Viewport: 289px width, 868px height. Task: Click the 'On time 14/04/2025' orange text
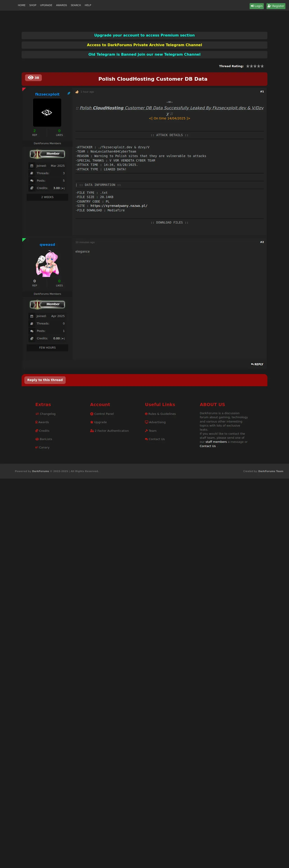tap(169, 119)
